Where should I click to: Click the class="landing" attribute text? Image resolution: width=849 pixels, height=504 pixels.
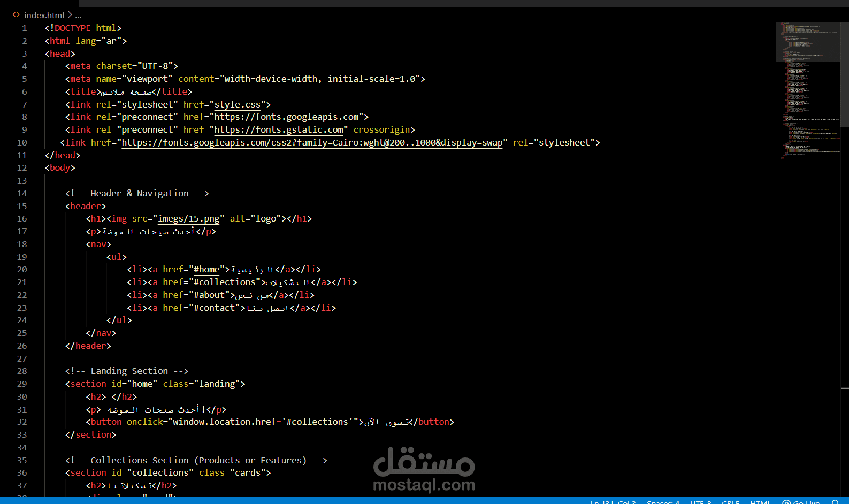coord(202,384)
